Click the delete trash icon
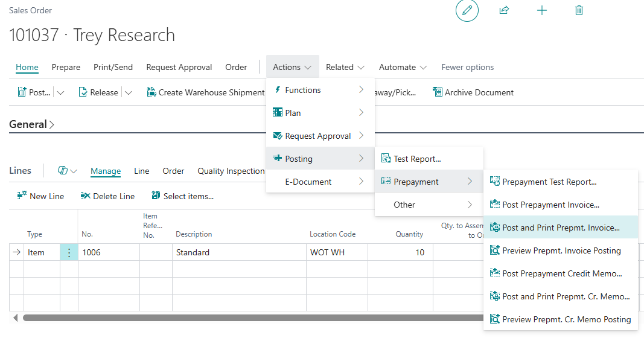644x338 pixels. click(579, 10)
